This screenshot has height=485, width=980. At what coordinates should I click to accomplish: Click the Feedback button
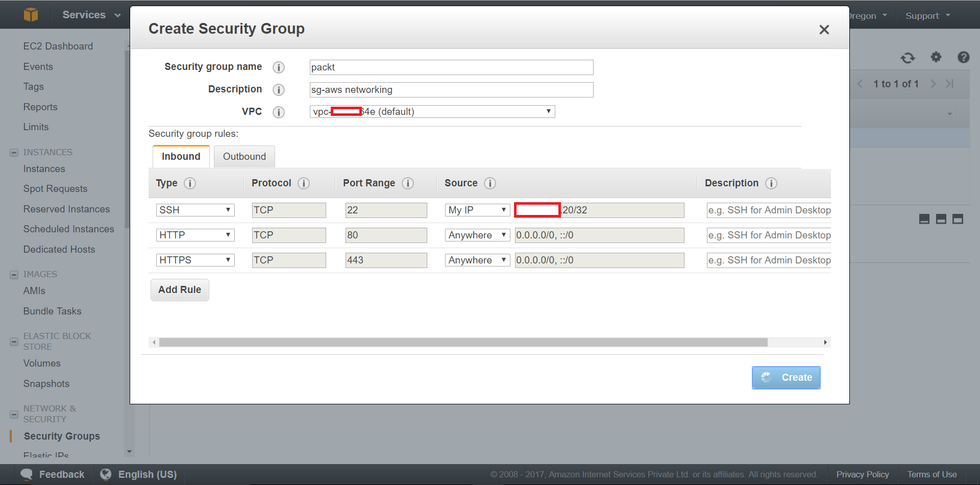(53, 474)
